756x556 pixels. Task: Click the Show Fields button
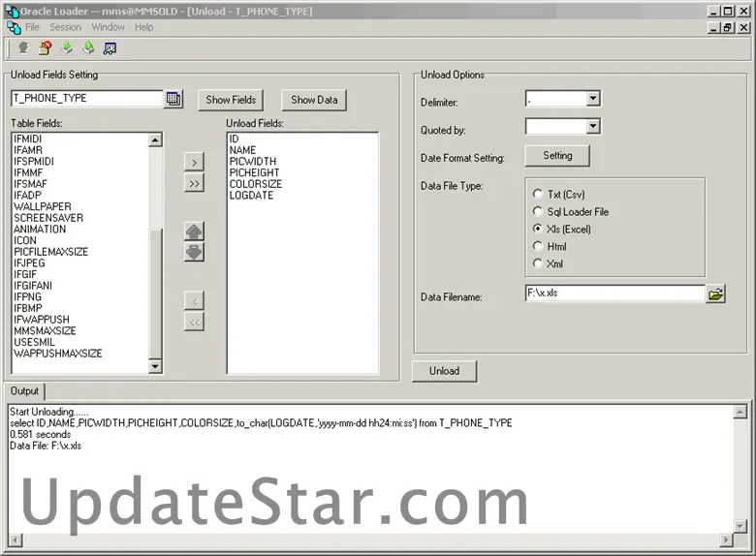coord(231,100)
